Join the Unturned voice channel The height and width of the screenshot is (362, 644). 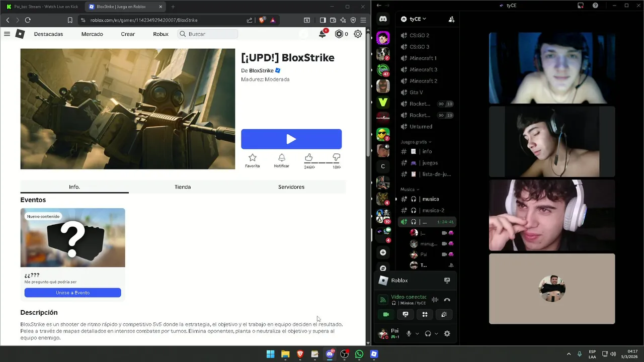427,127
